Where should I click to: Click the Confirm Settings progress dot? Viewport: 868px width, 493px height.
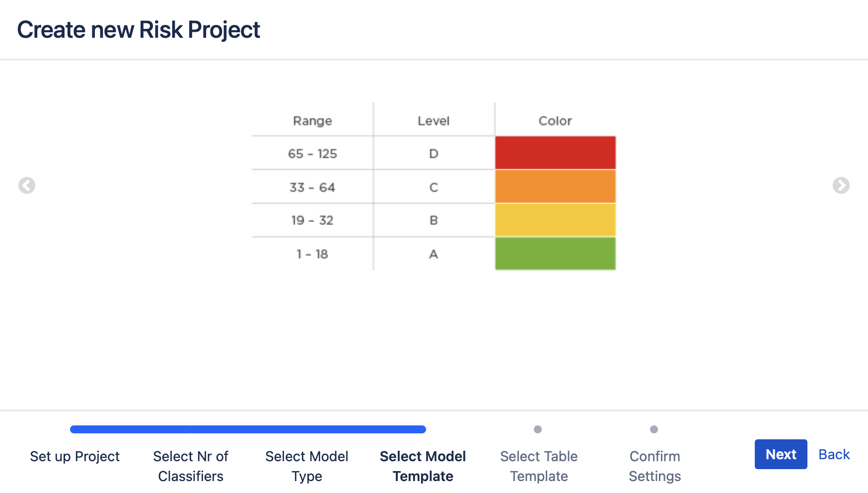(x=654, y=429)
